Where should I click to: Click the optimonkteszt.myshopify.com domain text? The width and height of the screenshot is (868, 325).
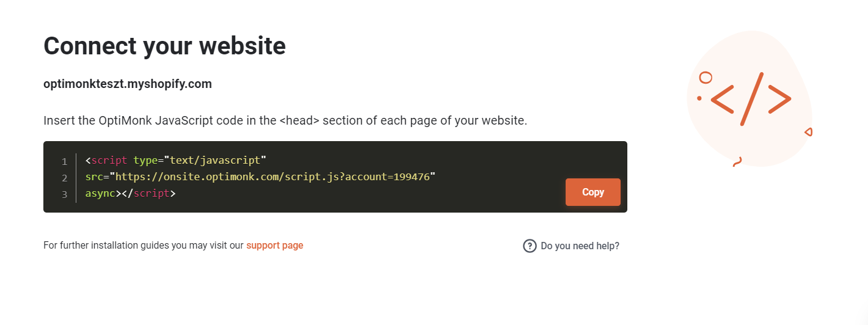(128, 84)
